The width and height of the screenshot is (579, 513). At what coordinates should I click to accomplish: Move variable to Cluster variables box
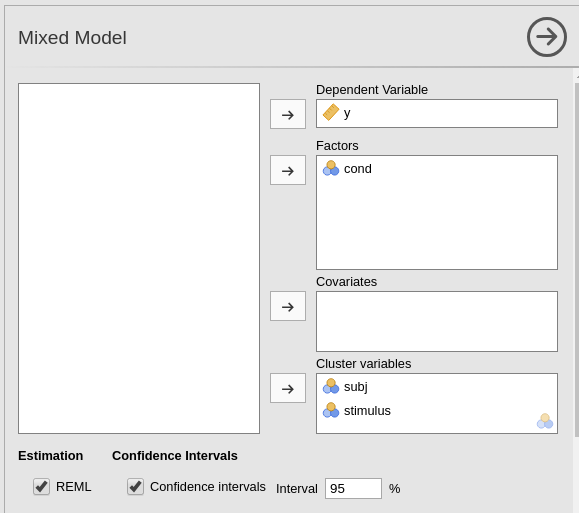[x=288, y=388]
